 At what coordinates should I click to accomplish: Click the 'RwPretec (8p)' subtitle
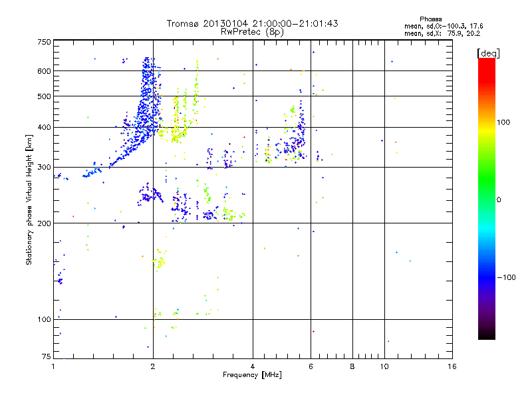point(252,32)
